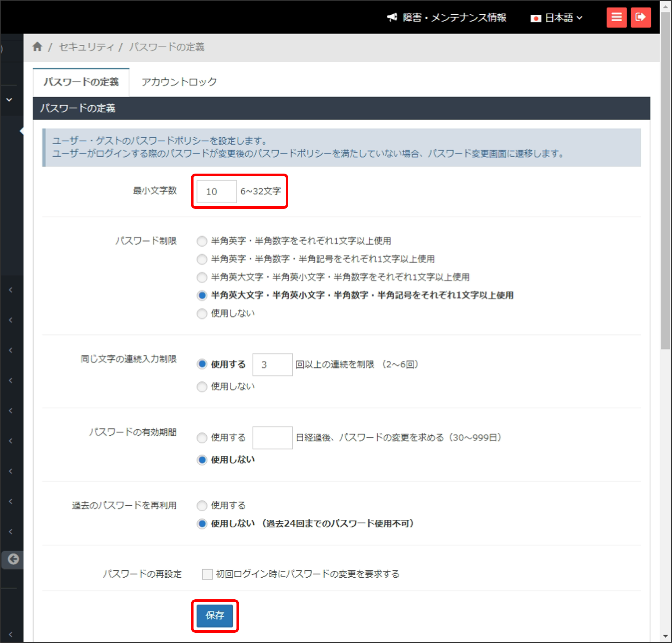Open 障害・メンテナンス情報 via megaphone icon
This screenshot has height=643, width=672.
392,17
